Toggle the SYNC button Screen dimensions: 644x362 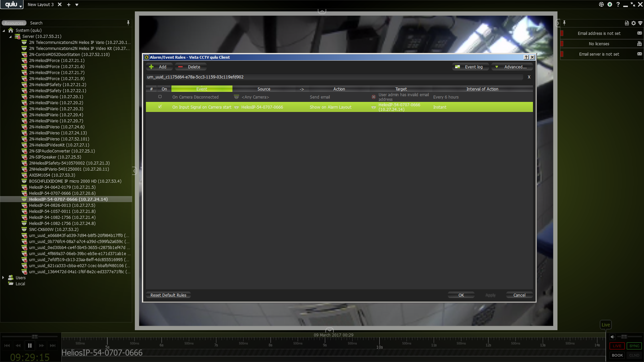coord(634,346)
